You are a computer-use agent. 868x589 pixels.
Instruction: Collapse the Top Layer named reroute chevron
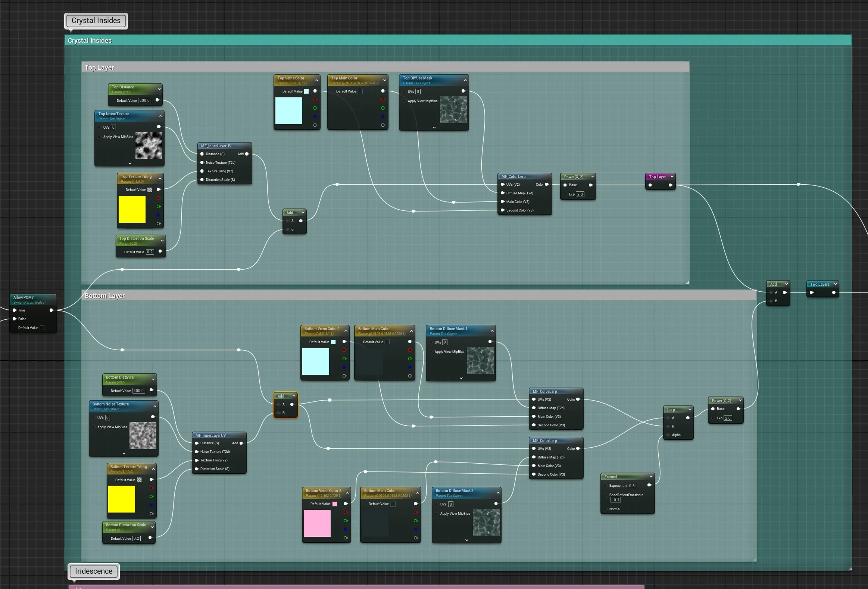tap(672, 176)
